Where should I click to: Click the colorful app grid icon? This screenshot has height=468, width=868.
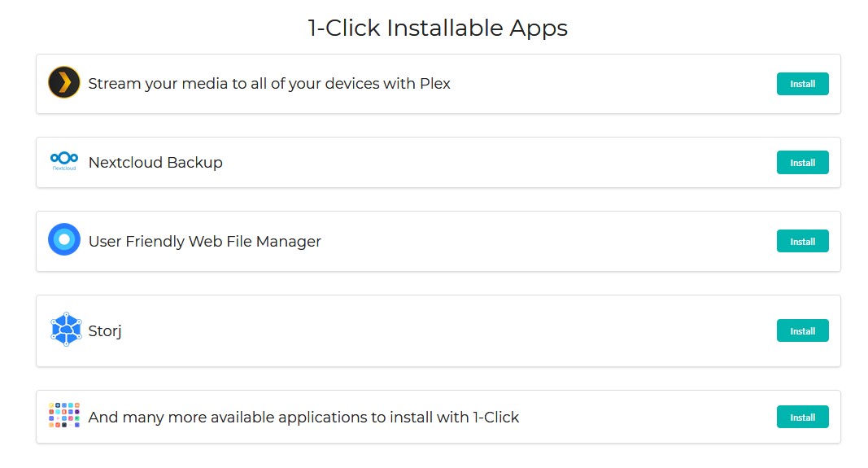(x=64, y=415)
